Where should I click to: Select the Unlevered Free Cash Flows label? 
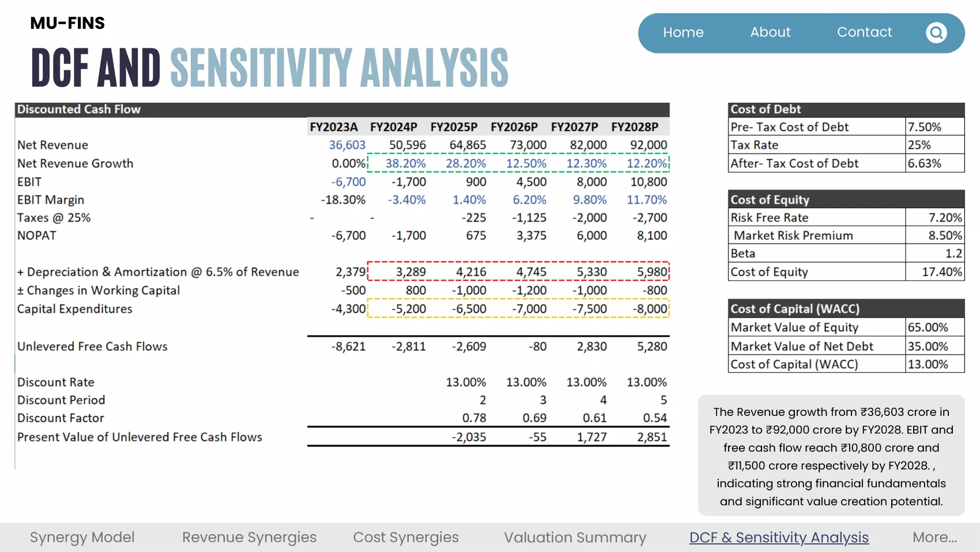click(92, 346)
